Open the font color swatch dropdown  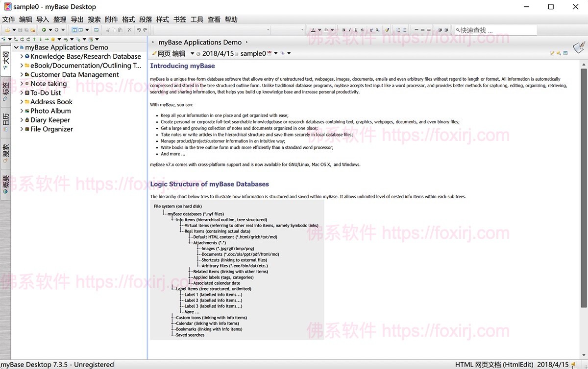319,29
